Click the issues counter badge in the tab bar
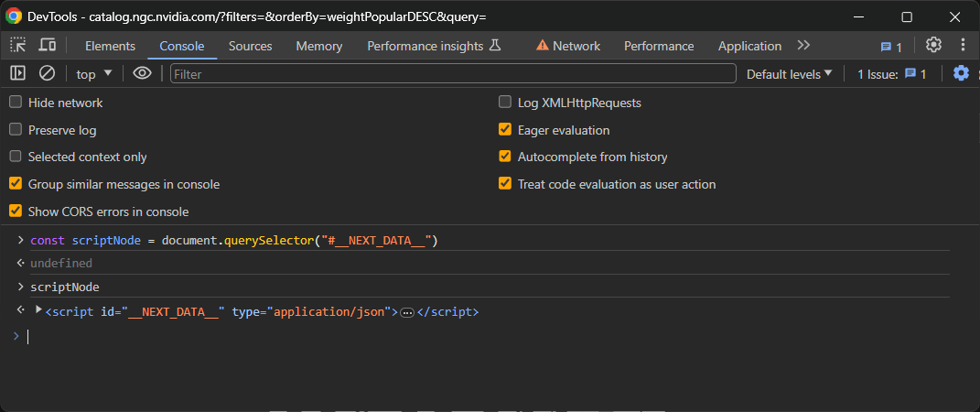The width and height of the screenshot is (980, 412). pyautogui.click(x=890, y=46)
